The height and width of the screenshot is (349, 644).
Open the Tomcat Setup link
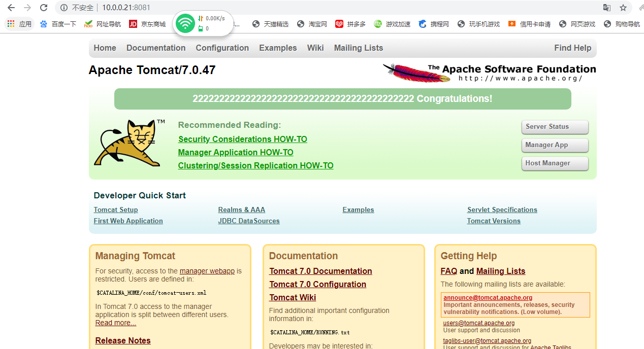tap(116, 210)
